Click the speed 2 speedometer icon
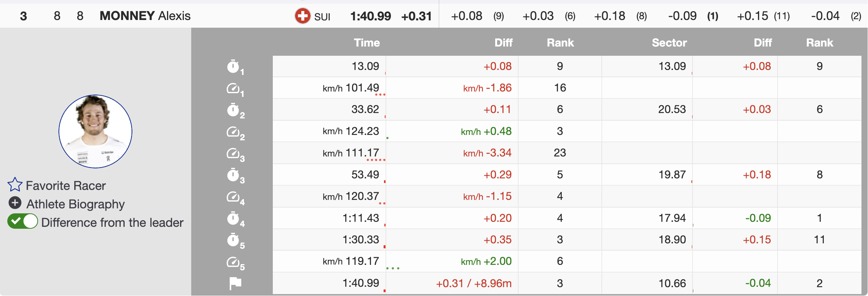The height and width of the screenshot is (296, 868). tap(233, 132)
